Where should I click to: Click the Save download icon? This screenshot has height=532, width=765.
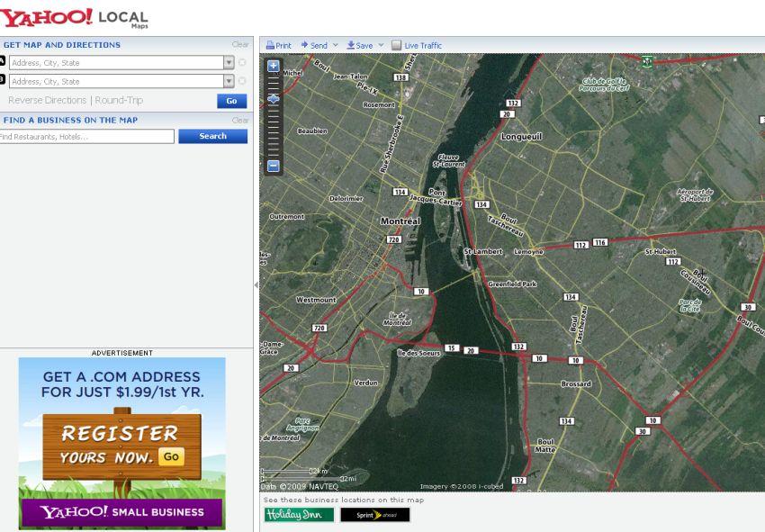coord(351,45)
